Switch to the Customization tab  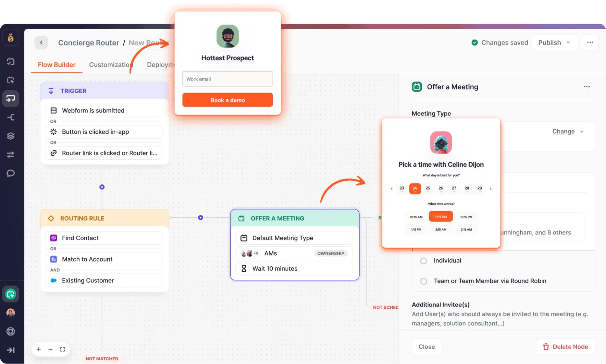111,65
